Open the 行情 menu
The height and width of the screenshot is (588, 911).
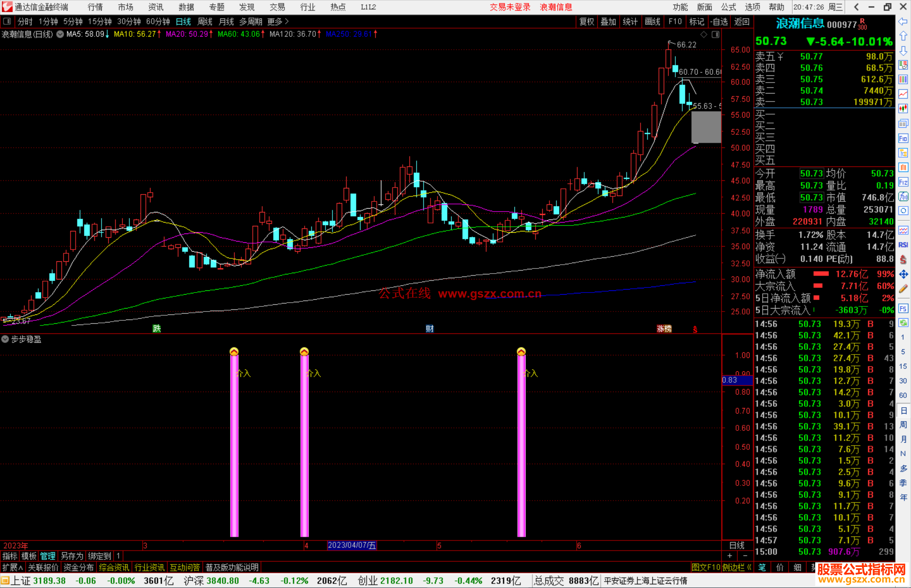click(x=95, y=7)
